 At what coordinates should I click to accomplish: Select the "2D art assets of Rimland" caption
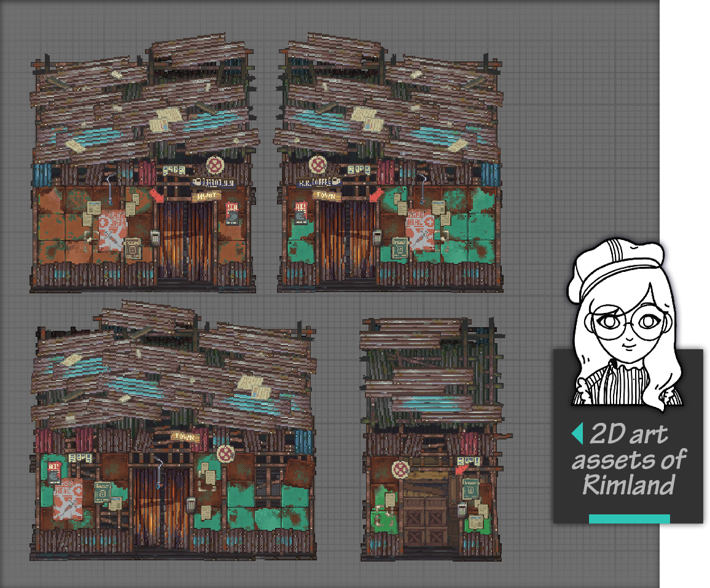point(629,460)
